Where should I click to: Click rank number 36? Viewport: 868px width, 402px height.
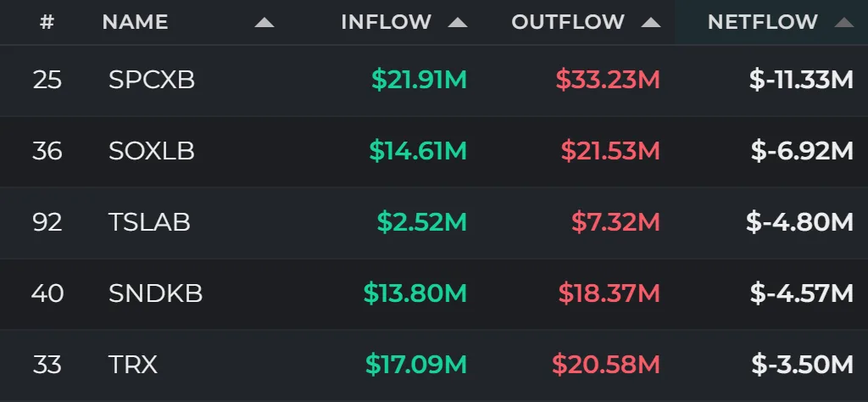[x=47, y=151]
